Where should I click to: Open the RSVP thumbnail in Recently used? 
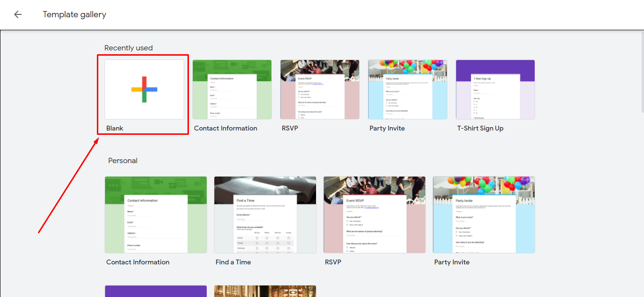coord(320,89)
